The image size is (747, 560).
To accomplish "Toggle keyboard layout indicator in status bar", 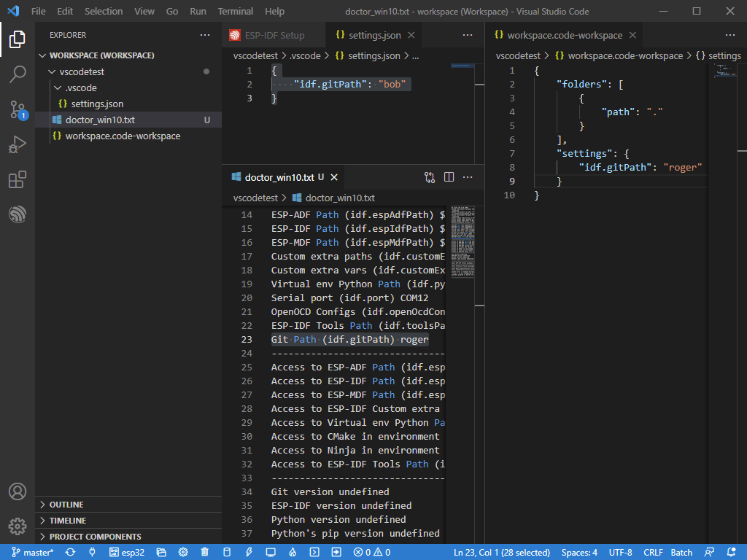I will point(708,552).
